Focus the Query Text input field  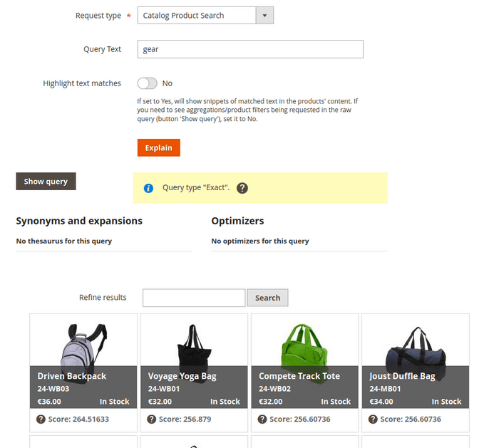tap(250, 49)
